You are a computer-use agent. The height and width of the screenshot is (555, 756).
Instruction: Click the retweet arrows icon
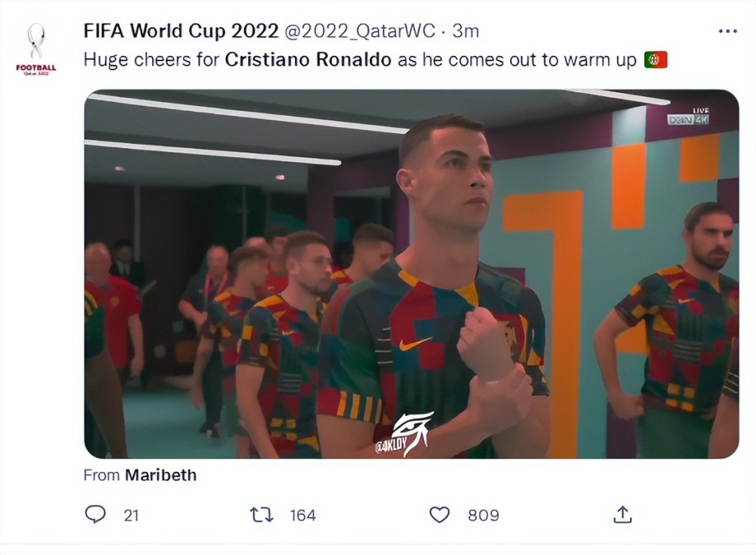262,515
